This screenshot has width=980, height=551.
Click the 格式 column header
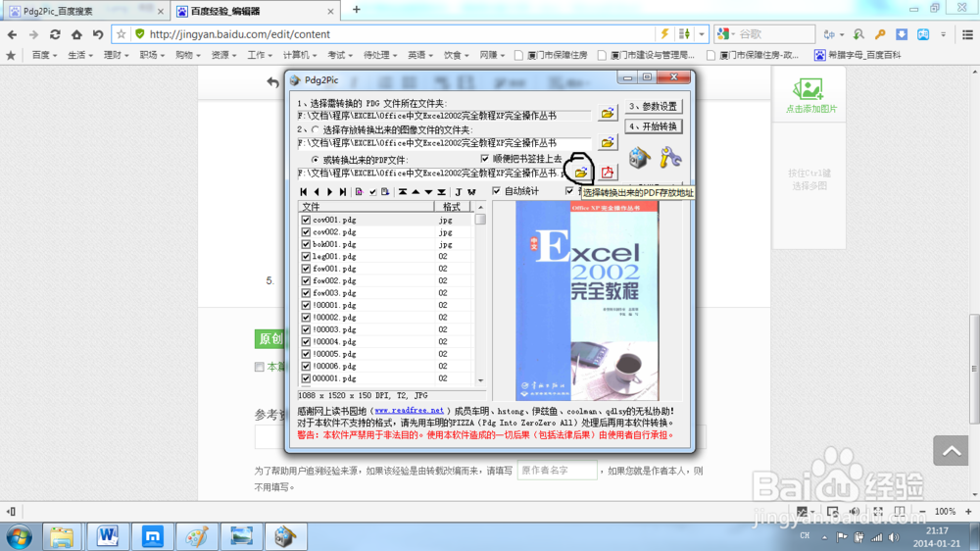(451, 207)
